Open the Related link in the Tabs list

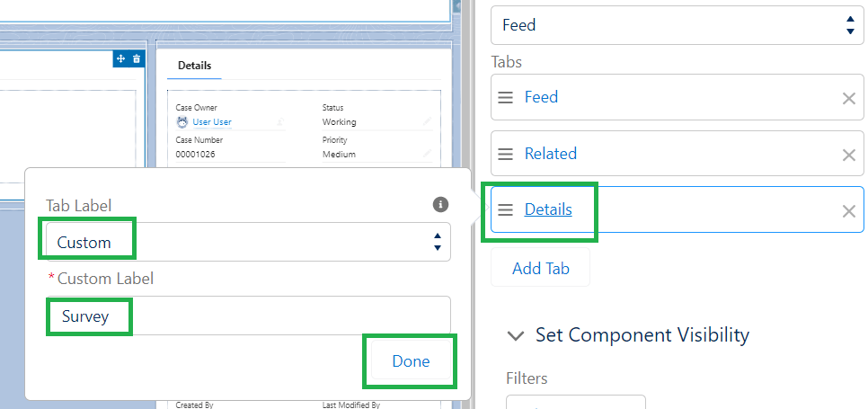[x=550, y=154]
